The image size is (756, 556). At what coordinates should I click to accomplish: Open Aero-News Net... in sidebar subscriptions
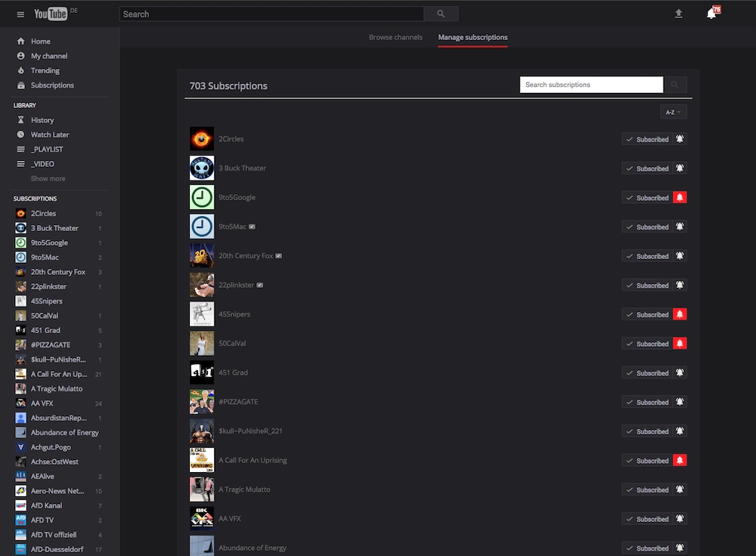pos(57,491)
